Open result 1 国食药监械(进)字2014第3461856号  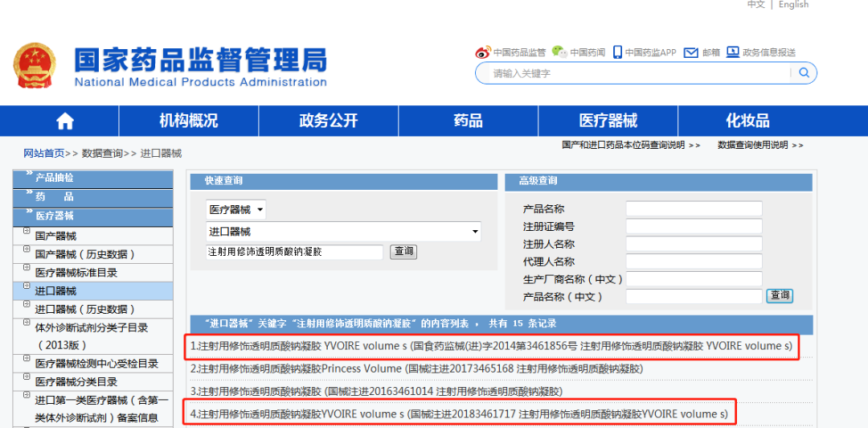(x=492, y=347)
